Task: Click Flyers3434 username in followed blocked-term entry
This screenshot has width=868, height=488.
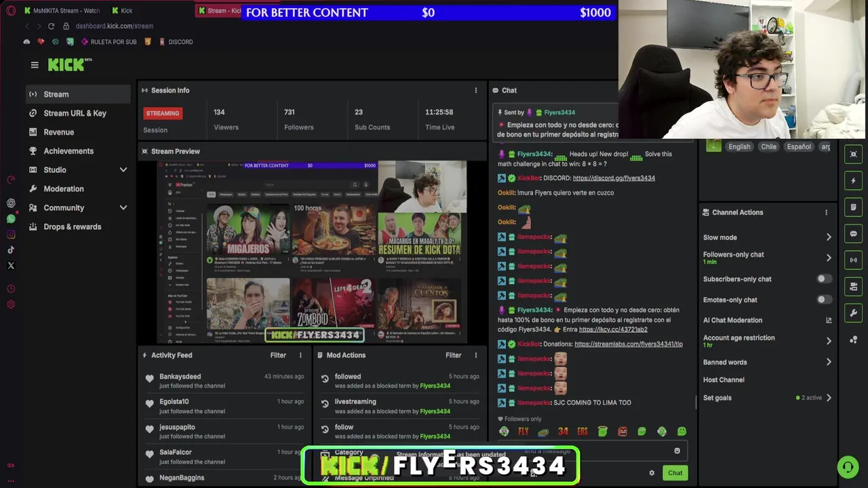Action: click(x=435, y=386)
